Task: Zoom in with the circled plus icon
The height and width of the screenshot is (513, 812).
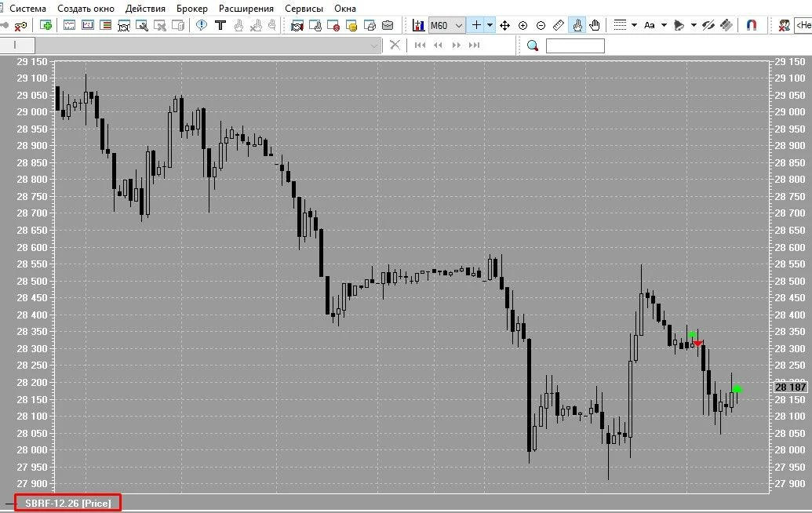Action: click(x=523, y=25)
